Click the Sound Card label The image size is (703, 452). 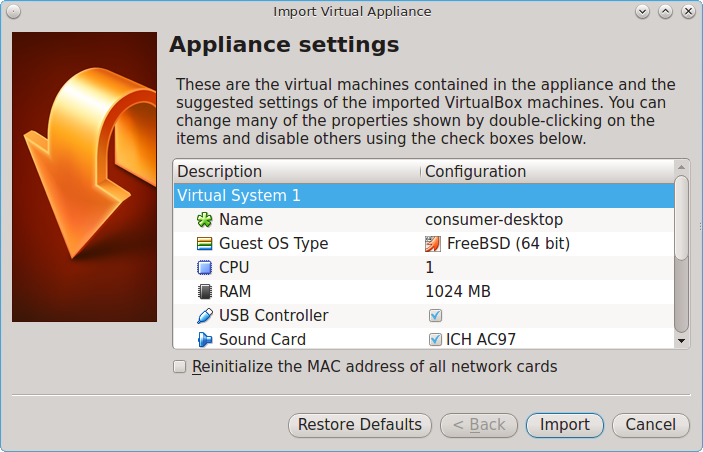pos(262,340)
